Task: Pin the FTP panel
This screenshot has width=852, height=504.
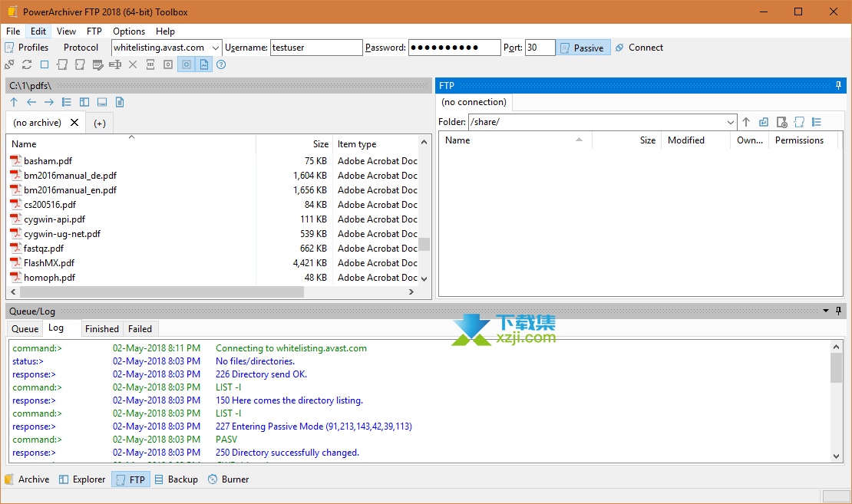Action: coord(838,85)
